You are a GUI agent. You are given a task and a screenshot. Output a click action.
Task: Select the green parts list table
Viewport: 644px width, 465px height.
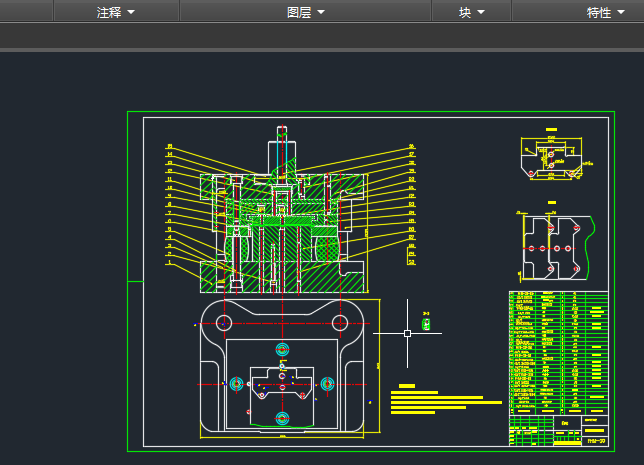point(558,350)
